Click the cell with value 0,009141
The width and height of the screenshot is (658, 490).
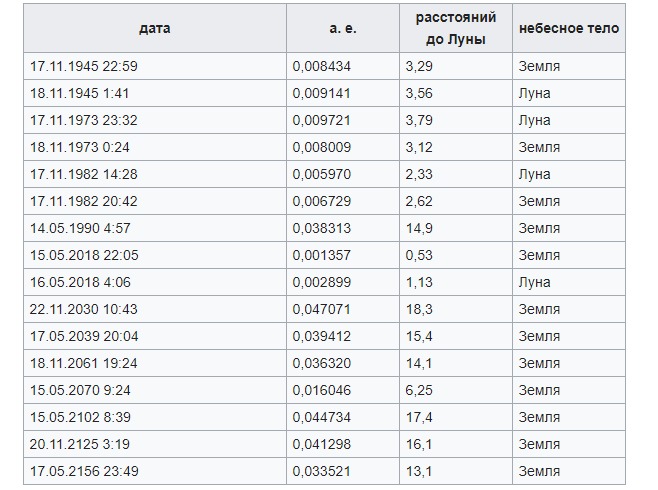pyautogui.click(x=321, y=93)
